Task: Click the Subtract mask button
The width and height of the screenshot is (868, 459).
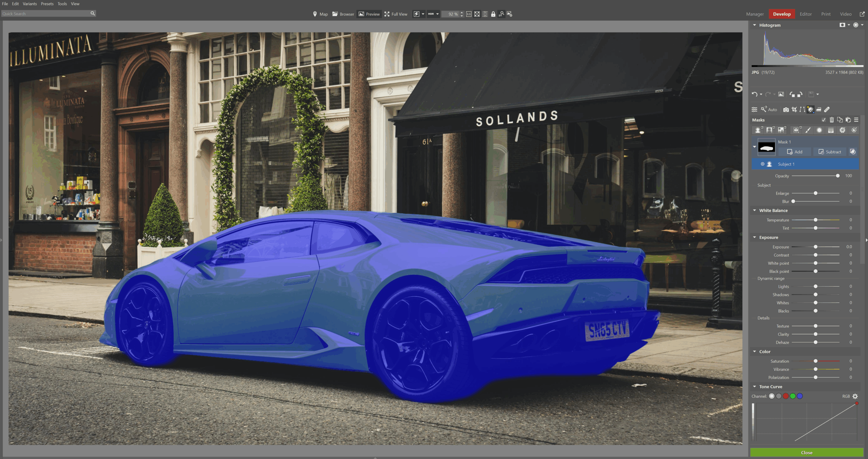Action: pyautogui.click(x=830, y=152)
